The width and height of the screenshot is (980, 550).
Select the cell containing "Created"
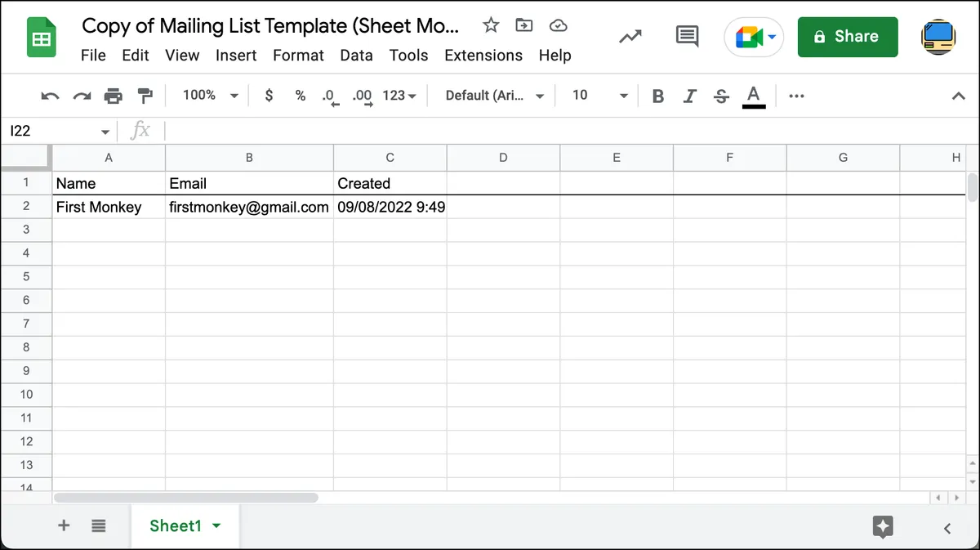[x=390, y=183]
